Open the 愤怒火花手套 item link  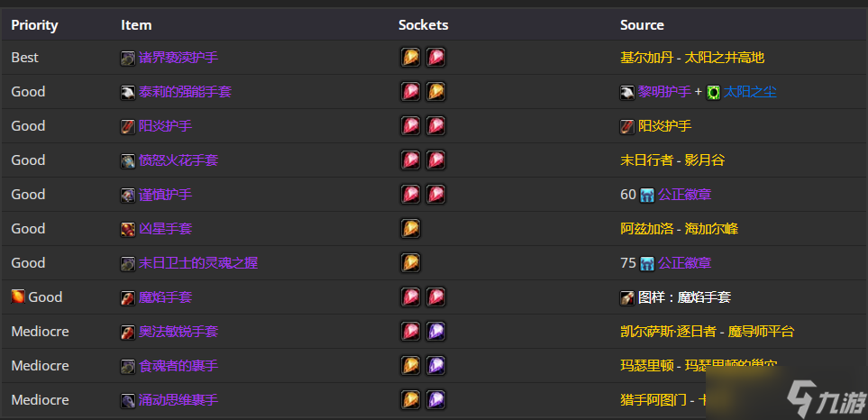coord(178,160)
